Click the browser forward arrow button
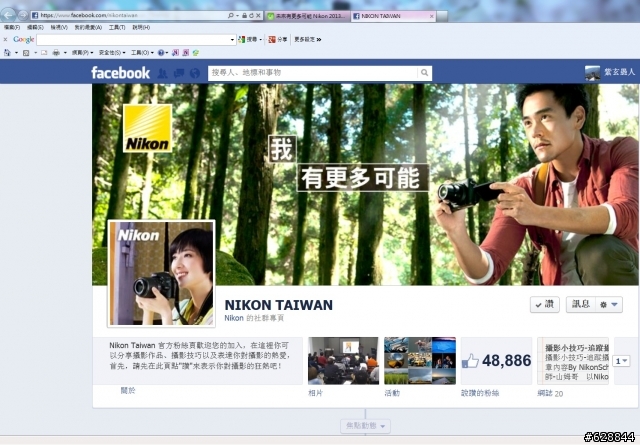 click(x=23, y=16)
